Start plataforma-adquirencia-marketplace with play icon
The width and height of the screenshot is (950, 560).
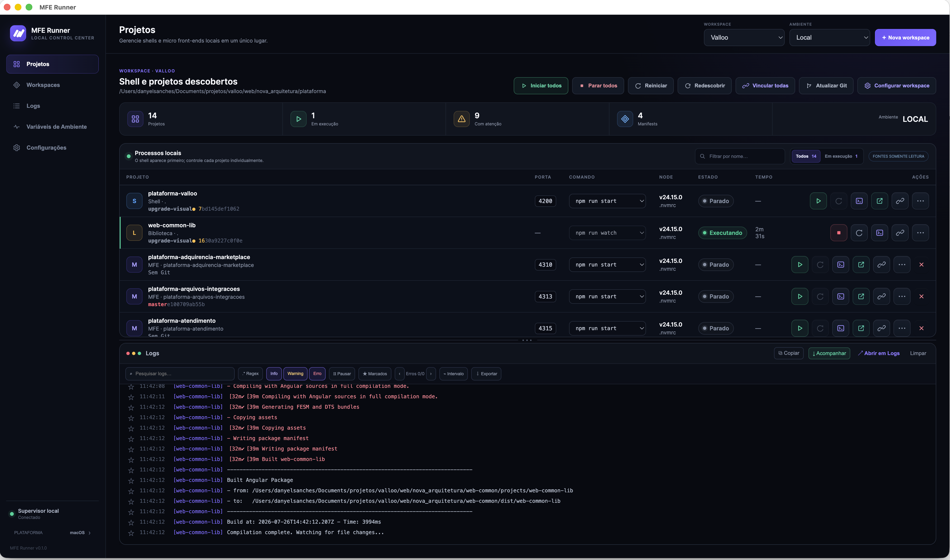tap(799, 265)
